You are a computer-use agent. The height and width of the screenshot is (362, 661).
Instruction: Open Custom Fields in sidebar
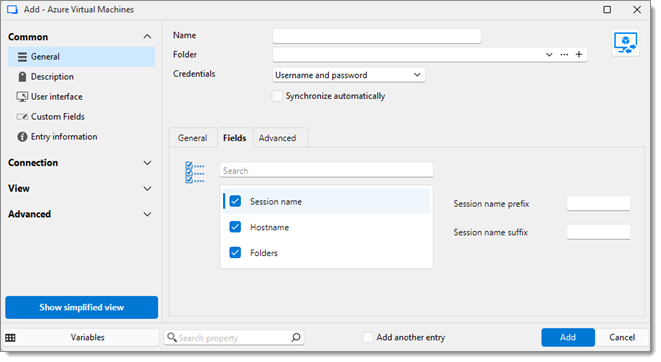[58, 117]
